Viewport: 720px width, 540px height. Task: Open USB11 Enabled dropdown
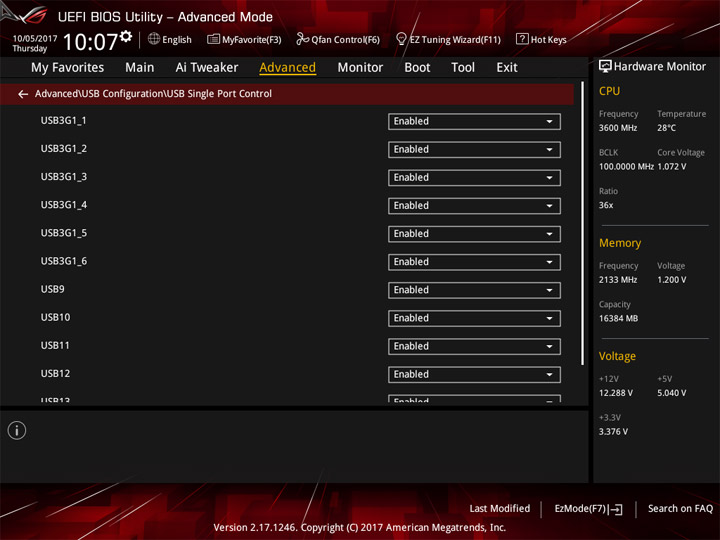[x=474, y=347]
